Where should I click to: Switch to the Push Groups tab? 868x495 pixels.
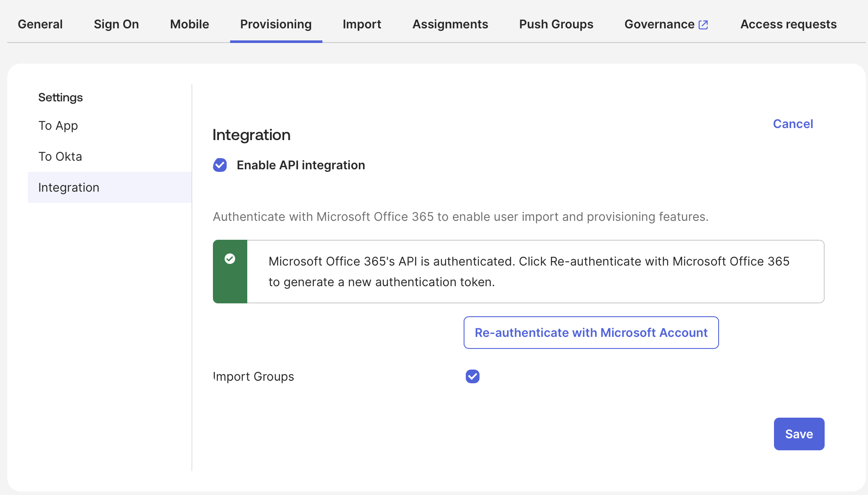click(x=556, y=24)
